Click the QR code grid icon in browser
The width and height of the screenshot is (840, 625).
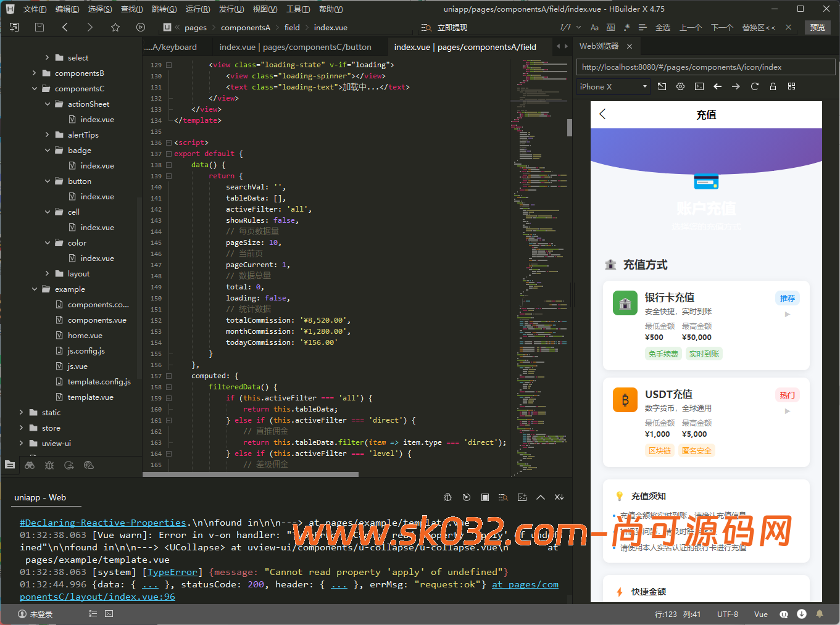click(x=791, y=87)
